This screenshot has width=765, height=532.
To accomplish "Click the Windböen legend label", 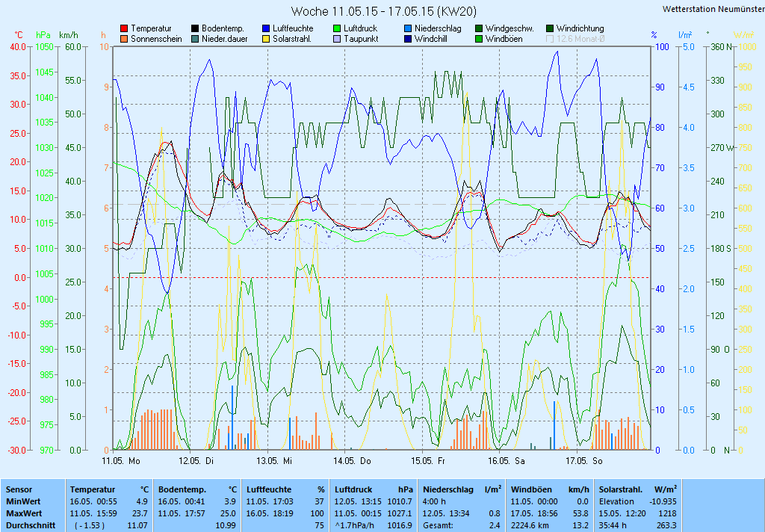I will coord(504,39).
